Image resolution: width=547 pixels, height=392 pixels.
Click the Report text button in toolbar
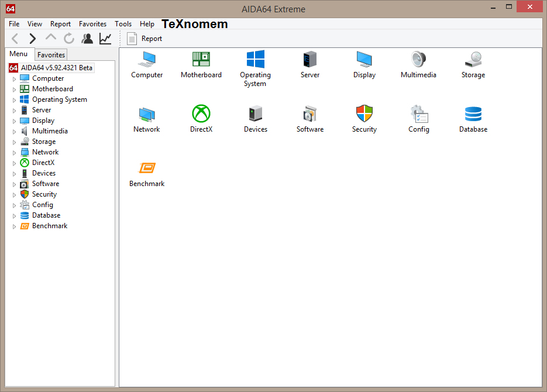pyautogui.click(x=152, y=39)
